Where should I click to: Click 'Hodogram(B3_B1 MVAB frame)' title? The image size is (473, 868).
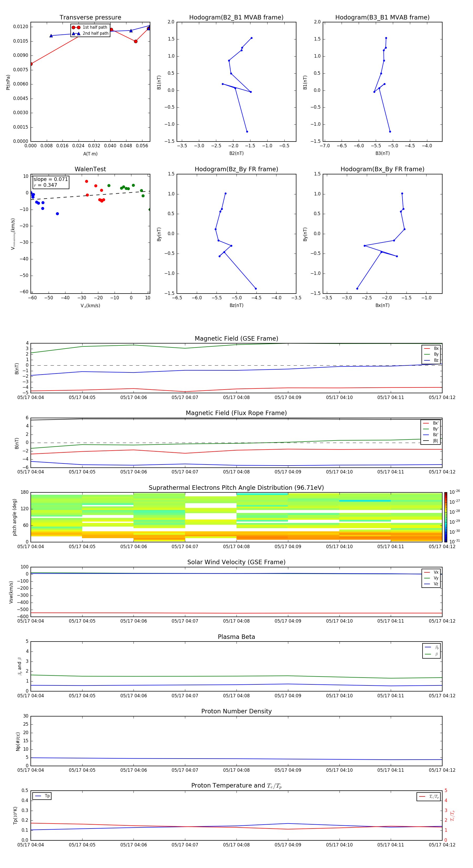coord(382,18)
